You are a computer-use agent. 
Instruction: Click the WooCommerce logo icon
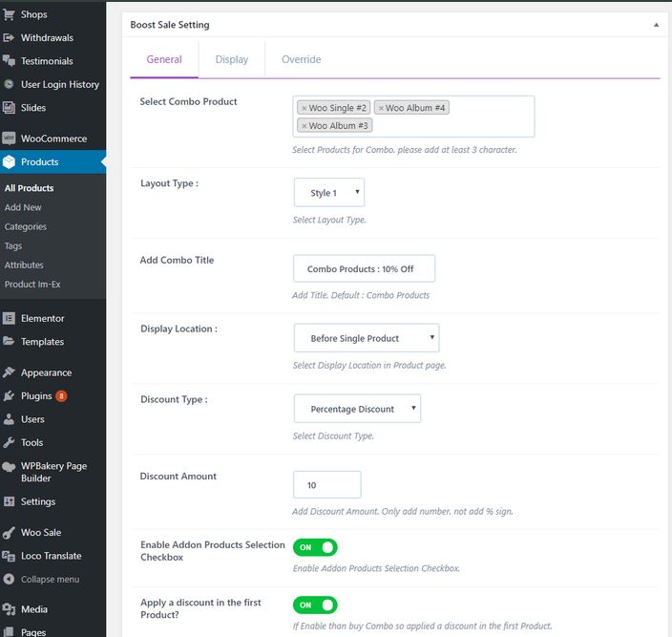9,138
